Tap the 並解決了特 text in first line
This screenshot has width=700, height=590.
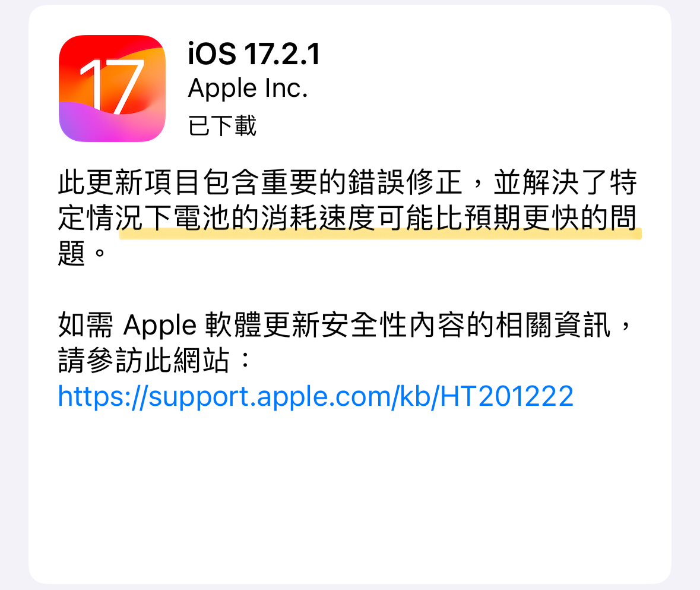[565, 182]
